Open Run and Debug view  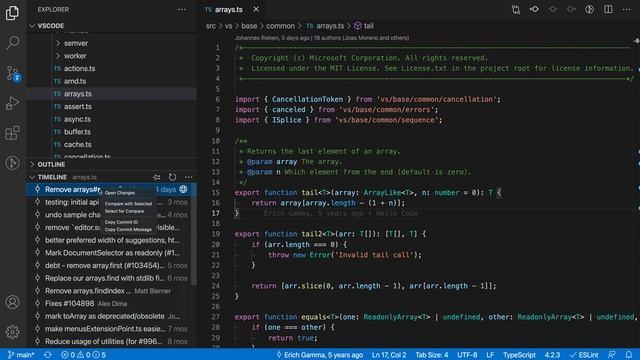tap(12, 103)
